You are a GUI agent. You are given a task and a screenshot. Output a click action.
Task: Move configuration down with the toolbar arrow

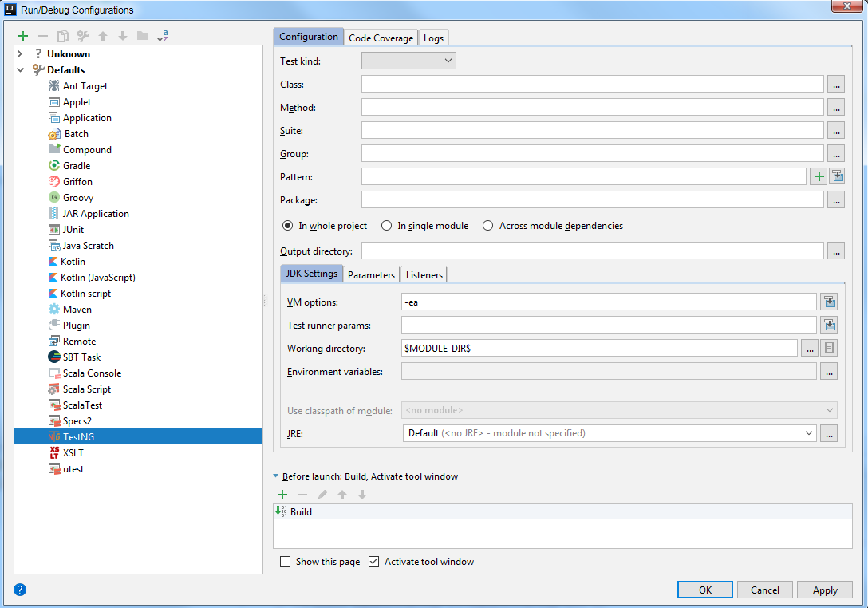coord(123,36)
